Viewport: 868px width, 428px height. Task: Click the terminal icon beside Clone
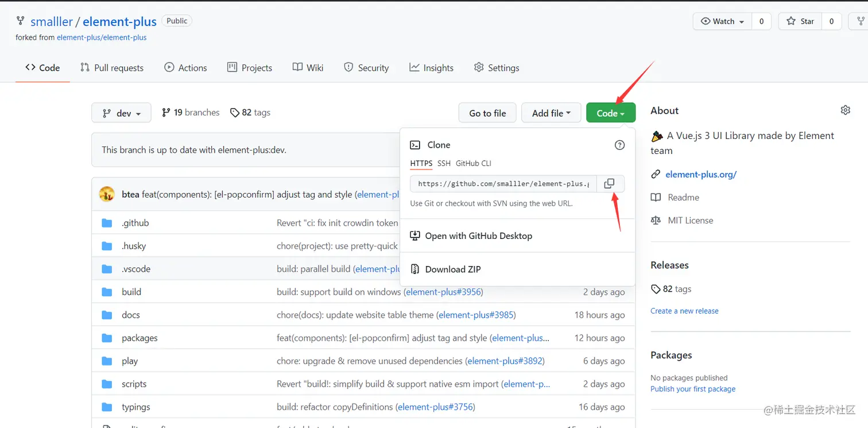[x=415, y=145]
